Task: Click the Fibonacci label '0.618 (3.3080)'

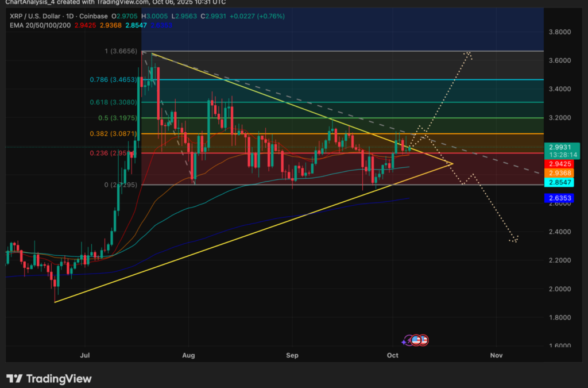Action: tap(112, 102)
